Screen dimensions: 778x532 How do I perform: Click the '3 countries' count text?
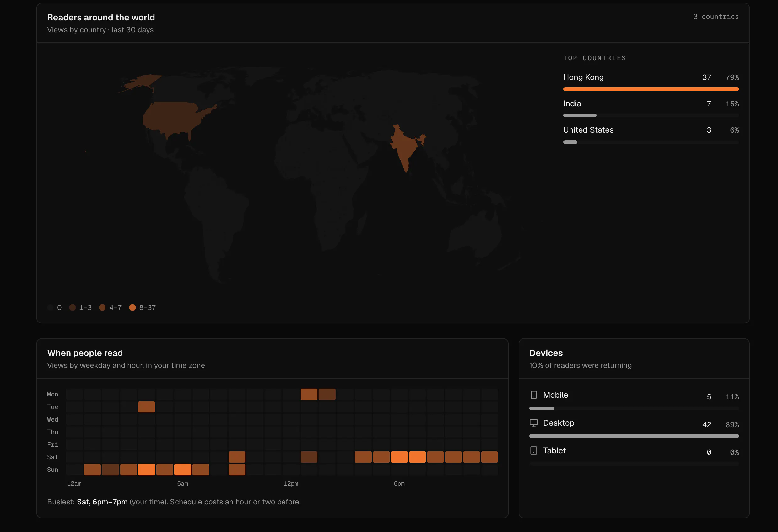(x=716, y=16)
